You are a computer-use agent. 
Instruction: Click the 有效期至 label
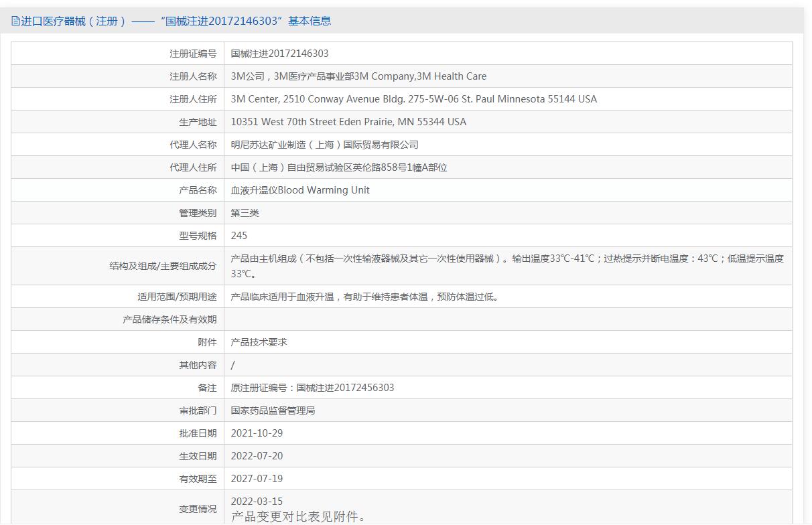(198, 479)
